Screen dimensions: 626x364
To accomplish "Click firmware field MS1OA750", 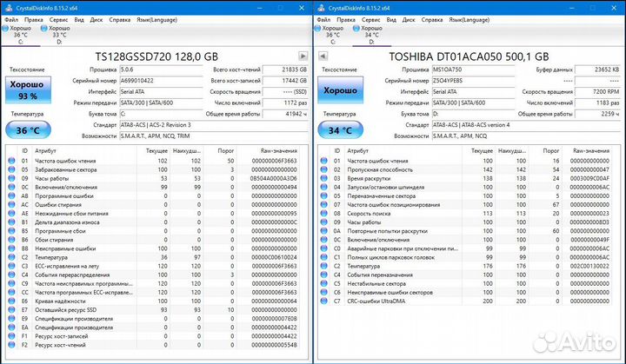I will click(474, 69).
